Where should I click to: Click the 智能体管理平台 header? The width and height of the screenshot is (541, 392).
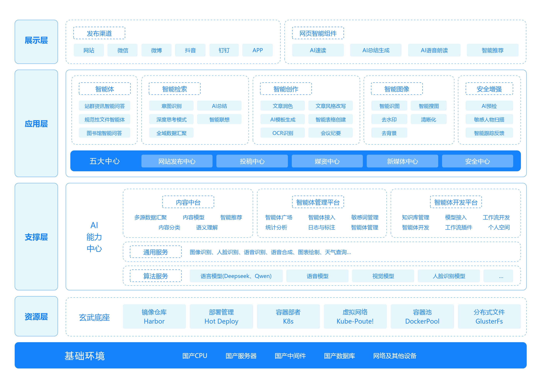click(318, 202)
